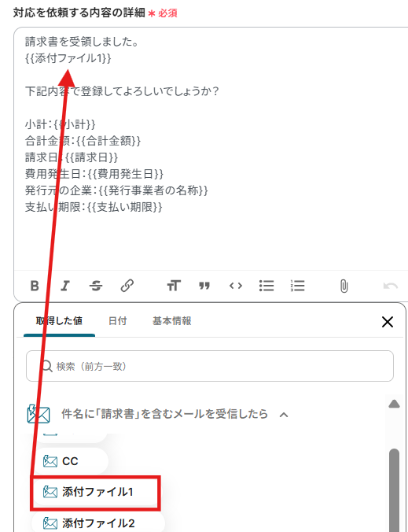Insert a blockquote with quote icon
408x532 pixels.
pos(204,286)
